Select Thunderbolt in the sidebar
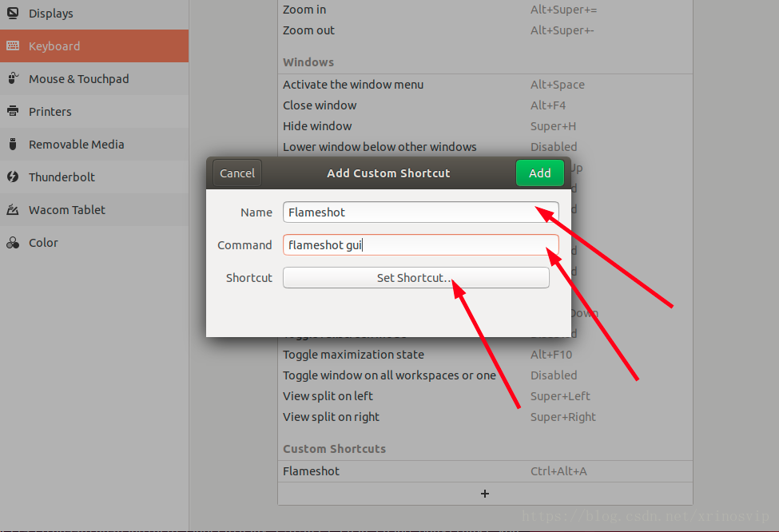 coord(94,177)
